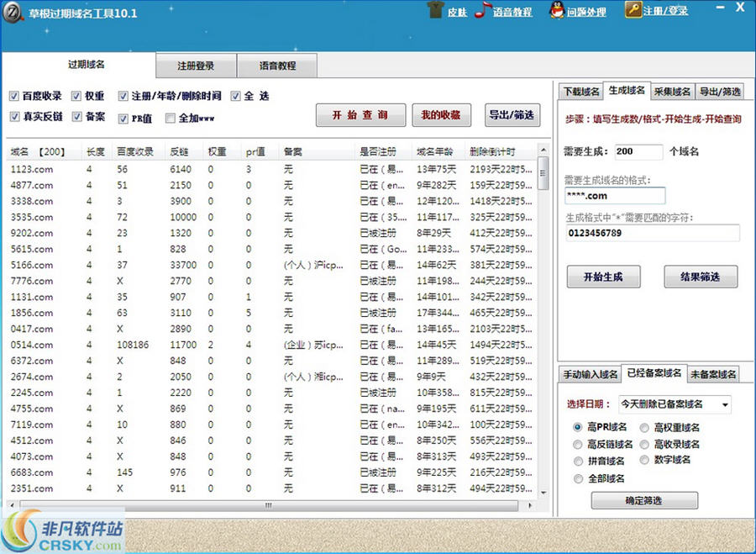
Task: Click the 确定筛选 button
Action: [644, 501]
